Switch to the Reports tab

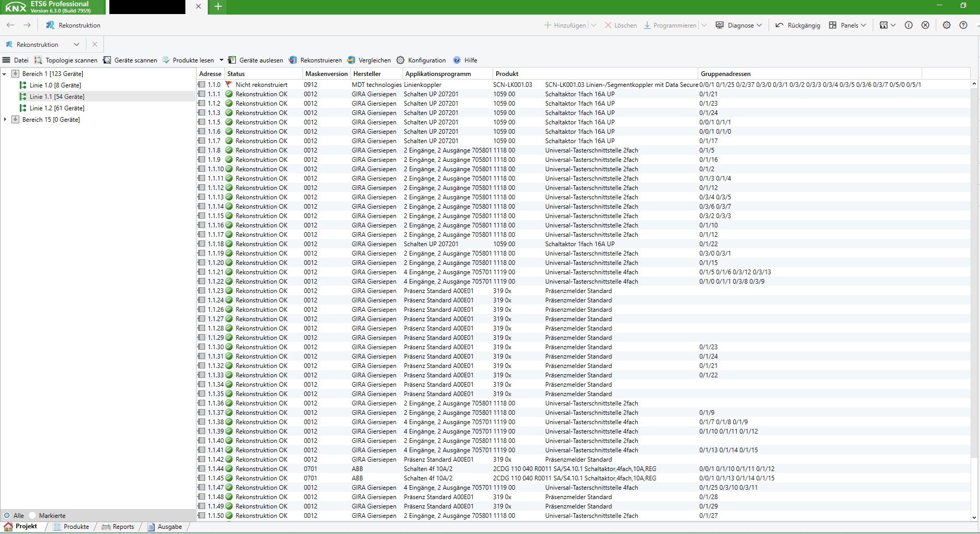pos(118,527)
